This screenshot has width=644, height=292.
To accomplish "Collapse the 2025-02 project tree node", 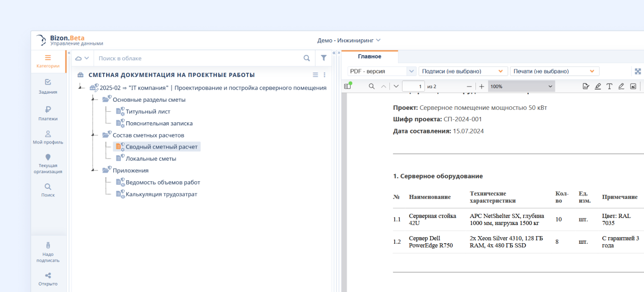I will (x=81, y=87).
